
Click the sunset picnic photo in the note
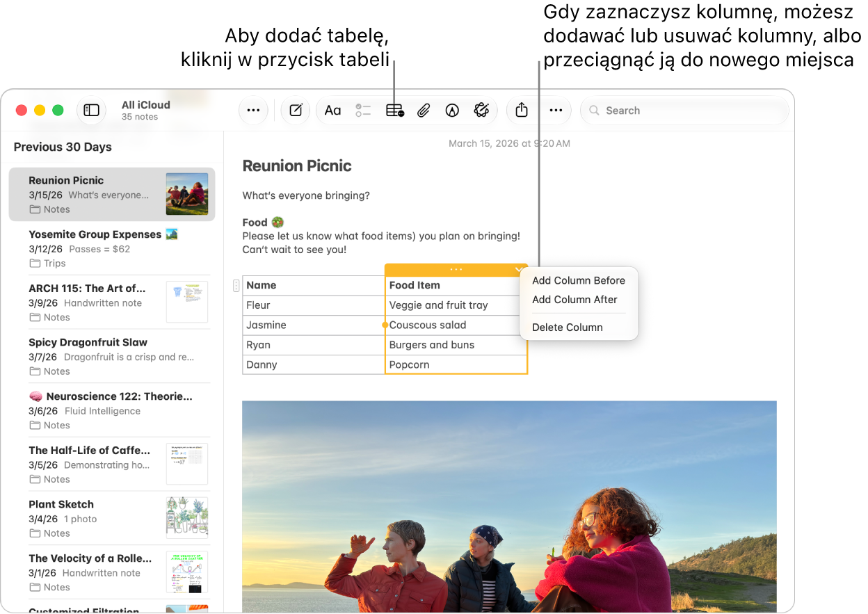pos(509,506)
